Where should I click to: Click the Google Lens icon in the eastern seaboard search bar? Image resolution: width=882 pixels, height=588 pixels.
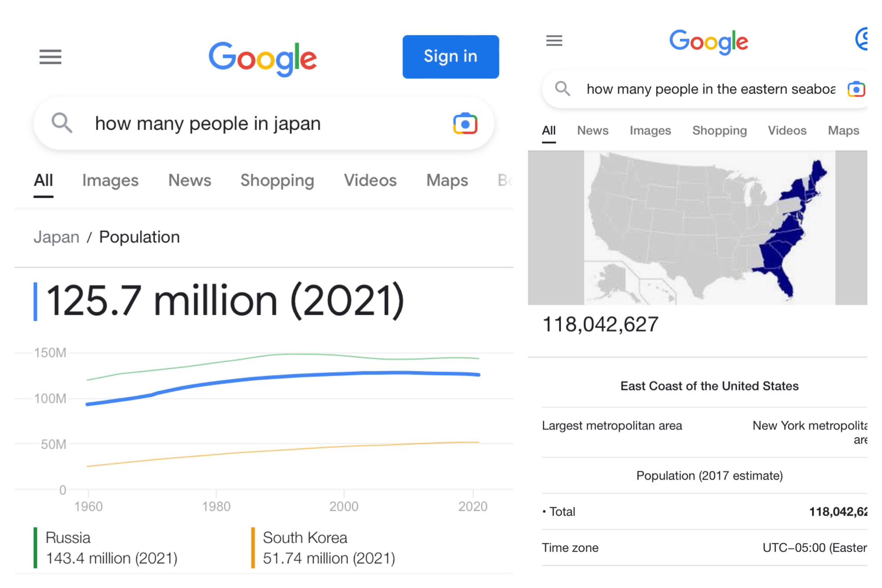856,89
